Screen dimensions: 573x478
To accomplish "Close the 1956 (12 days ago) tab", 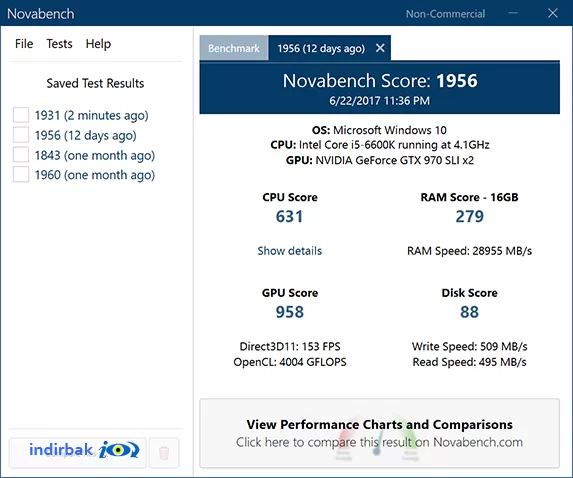I will (380, 48).
